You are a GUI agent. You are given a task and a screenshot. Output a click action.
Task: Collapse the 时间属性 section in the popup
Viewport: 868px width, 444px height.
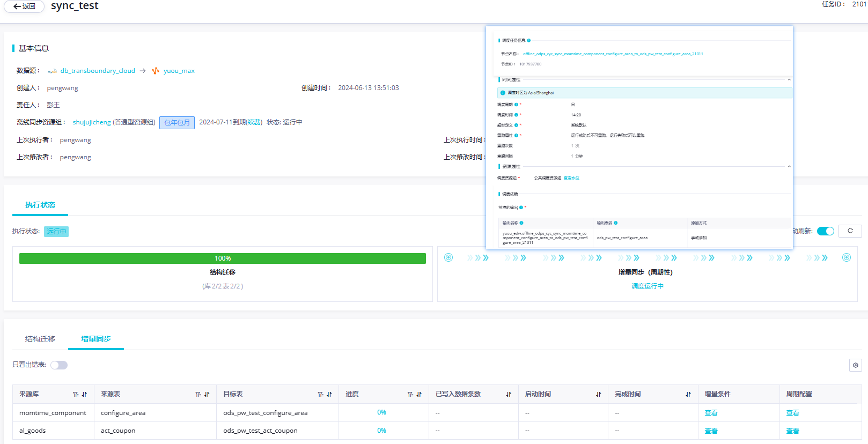789,79
